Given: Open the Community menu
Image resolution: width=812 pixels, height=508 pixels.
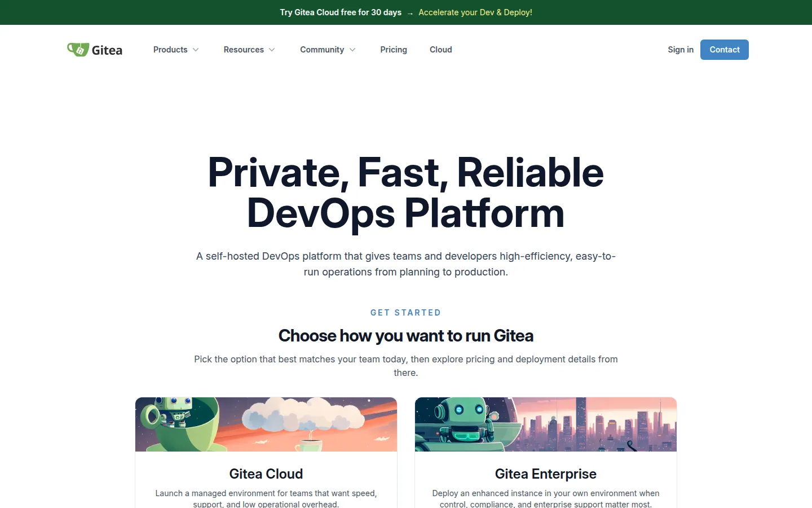Looking at the screenshot, I should tap(328, 50).
